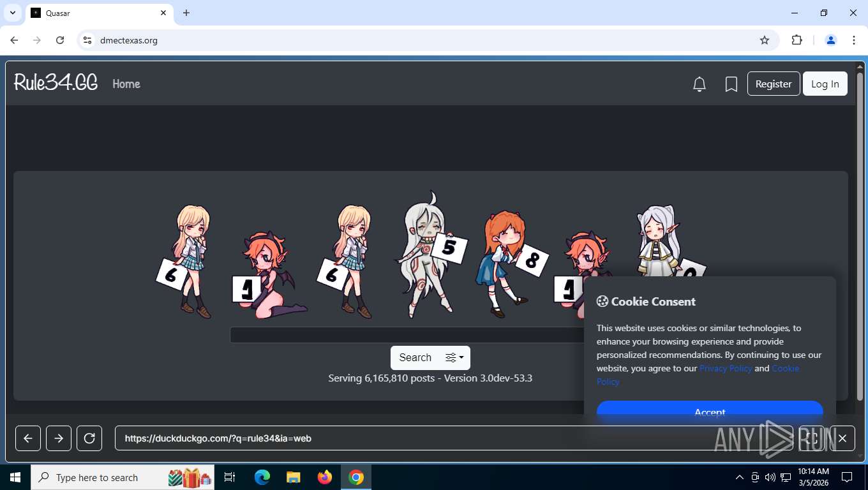
Task: Open Chrome tab search dropdown
Action: tap(13, 13)
